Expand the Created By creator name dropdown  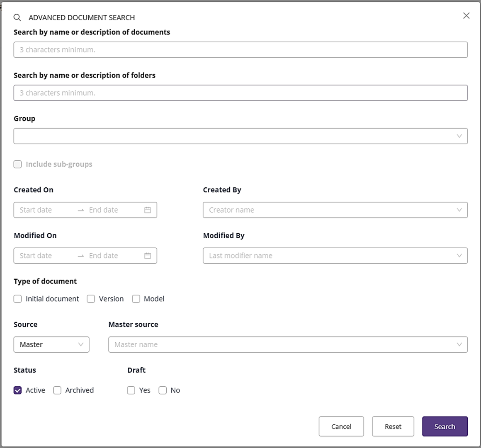[x=335, y=210]
